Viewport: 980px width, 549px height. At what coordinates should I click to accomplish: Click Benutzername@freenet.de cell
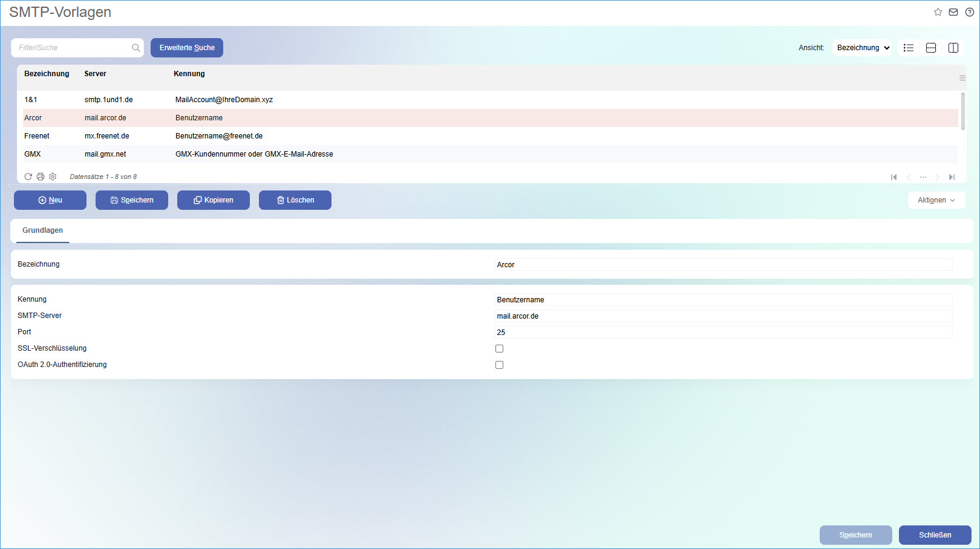(x=219, y=136)
